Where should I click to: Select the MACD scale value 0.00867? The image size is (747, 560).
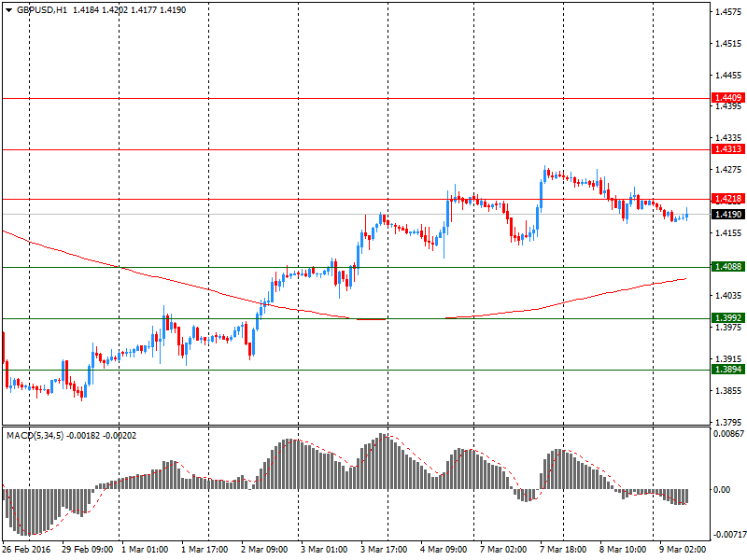click(x=728, y=434)
